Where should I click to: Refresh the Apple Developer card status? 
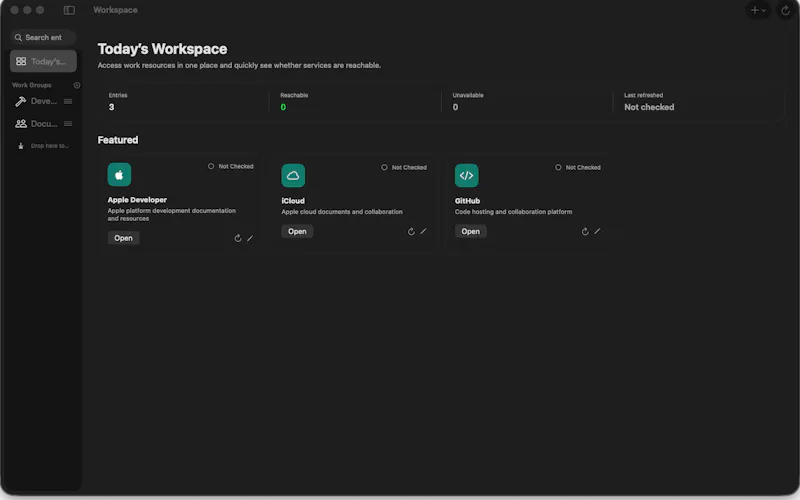pos(238,238)
